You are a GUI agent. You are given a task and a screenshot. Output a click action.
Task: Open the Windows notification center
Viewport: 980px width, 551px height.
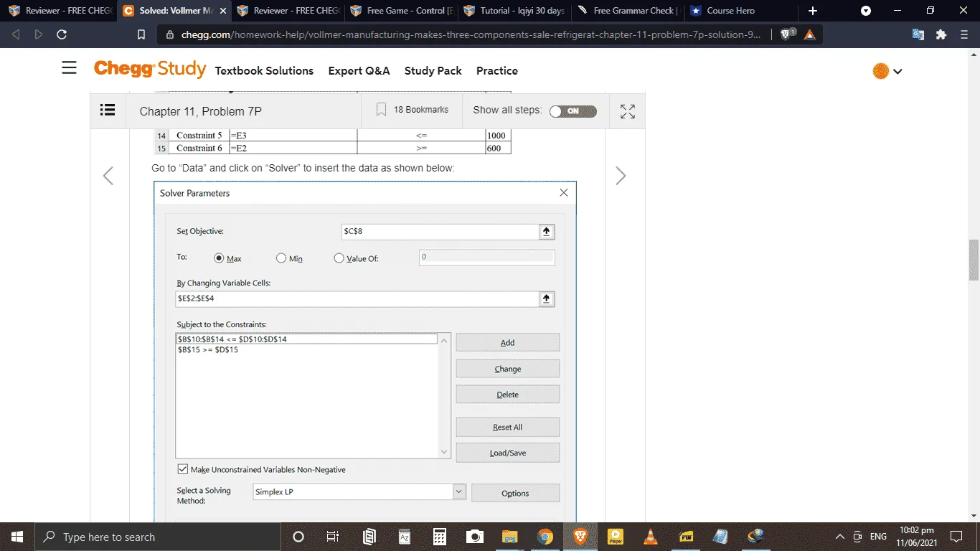tap(956, 537)
